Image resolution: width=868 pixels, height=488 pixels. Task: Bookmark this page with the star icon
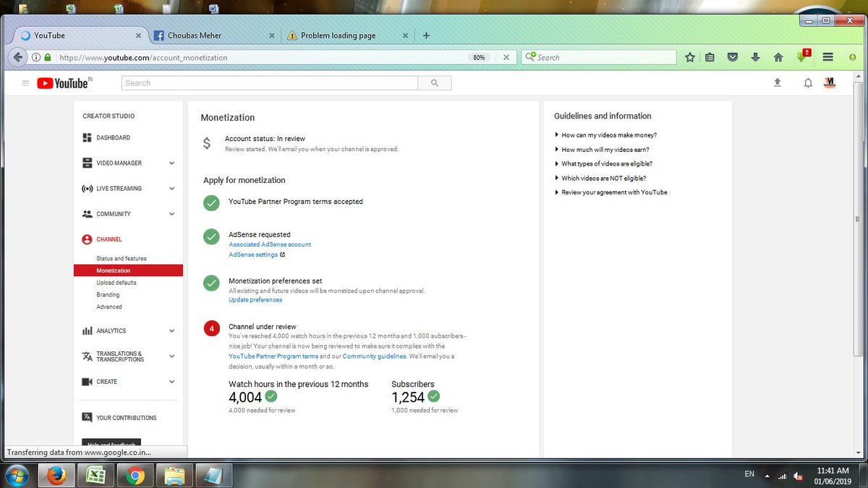coord(690,57)
